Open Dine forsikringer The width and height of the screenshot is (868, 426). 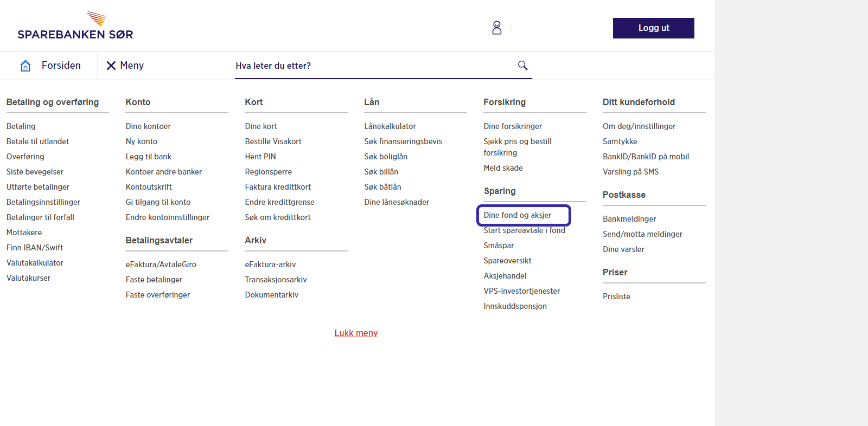point(513,126)
